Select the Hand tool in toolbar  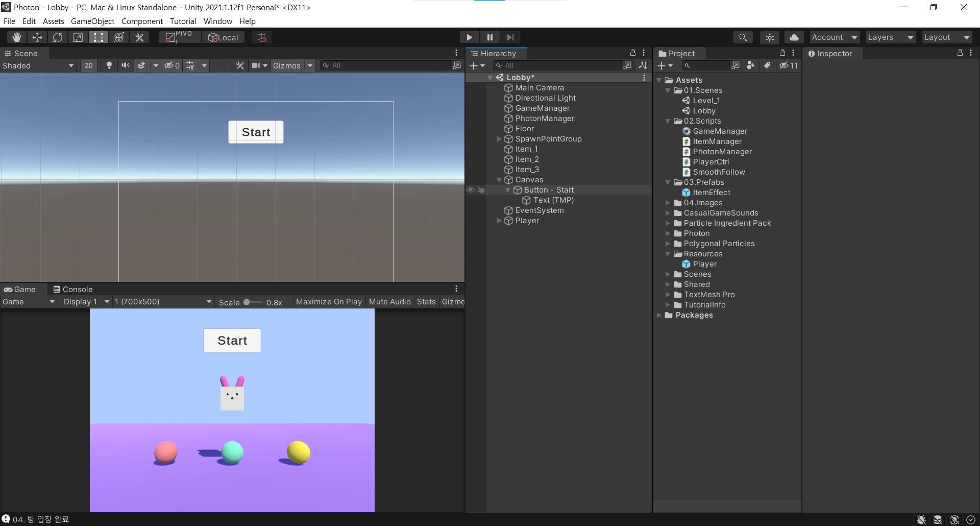coord(17,37)
